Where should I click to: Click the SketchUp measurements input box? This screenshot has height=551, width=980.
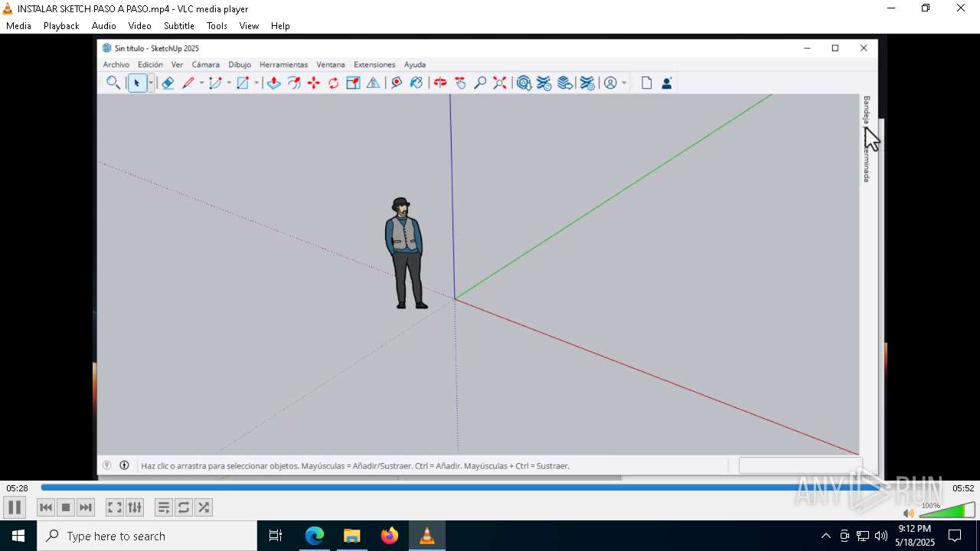[x=799, y=465]
